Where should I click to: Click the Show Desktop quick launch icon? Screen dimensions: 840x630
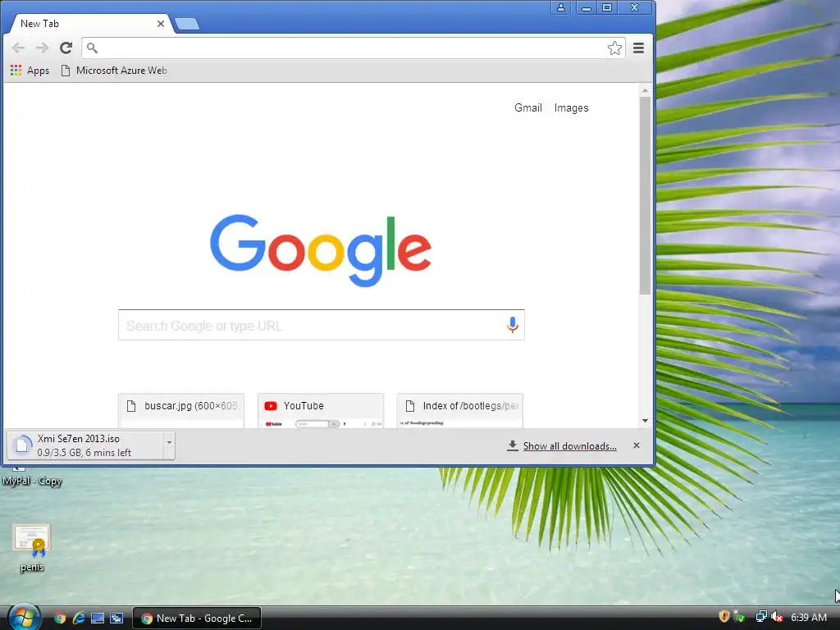(x=98, y=618)
